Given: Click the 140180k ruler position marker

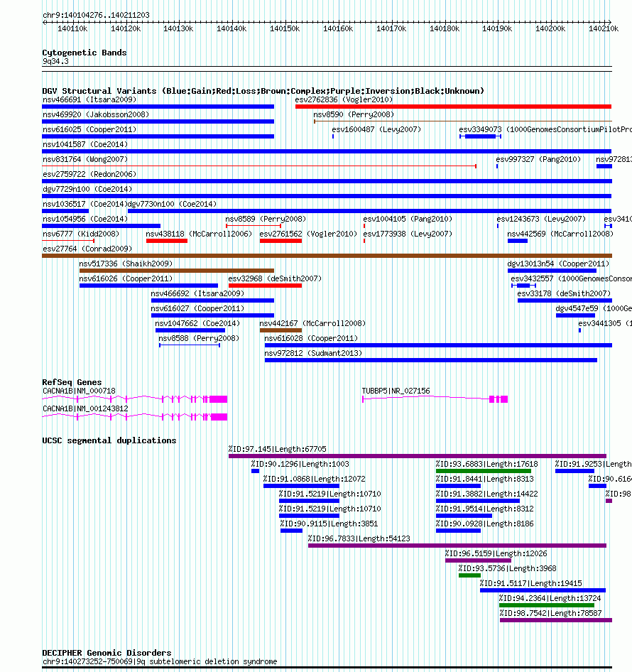Looking at the screenshot, I should pos(445,29).
